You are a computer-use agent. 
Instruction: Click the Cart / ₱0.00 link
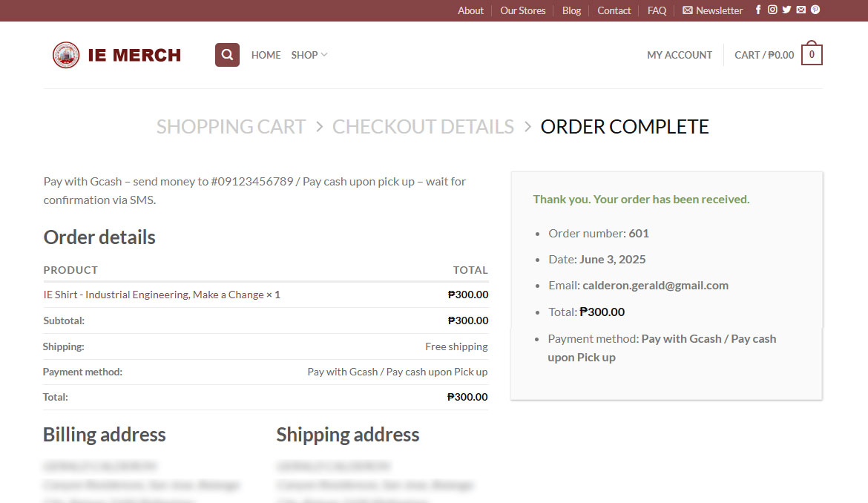pos(763,55)
